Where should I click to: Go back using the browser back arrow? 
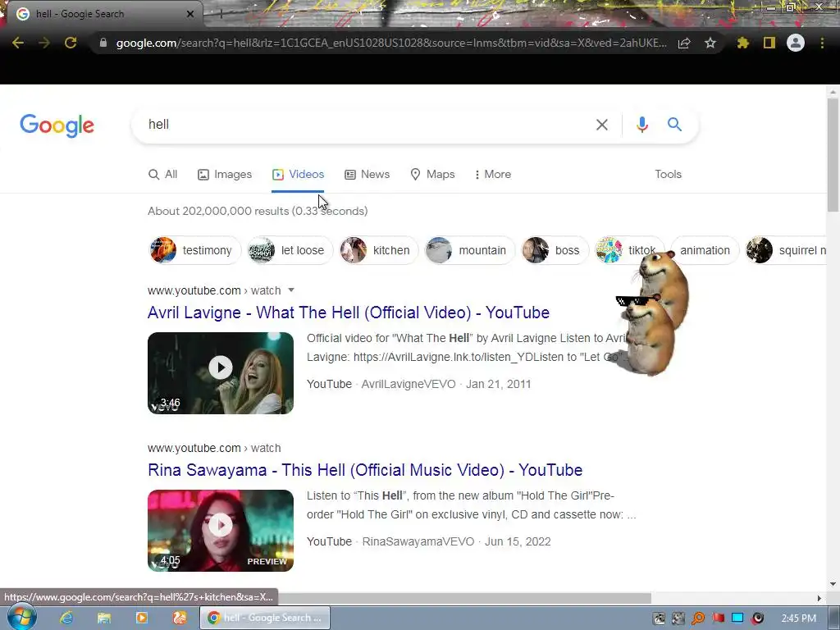coord(18,43)
